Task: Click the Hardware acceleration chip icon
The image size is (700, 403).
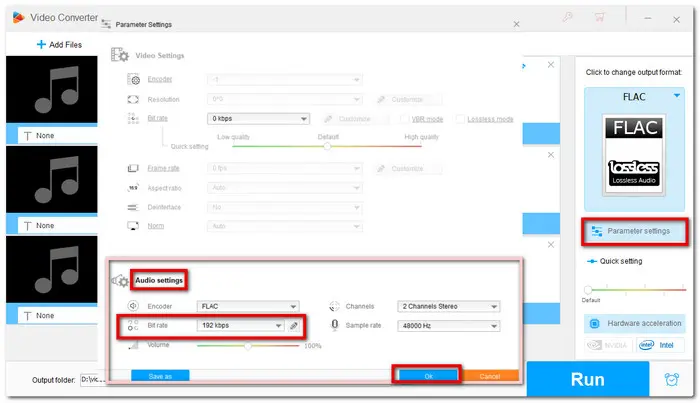Action: 595,324
